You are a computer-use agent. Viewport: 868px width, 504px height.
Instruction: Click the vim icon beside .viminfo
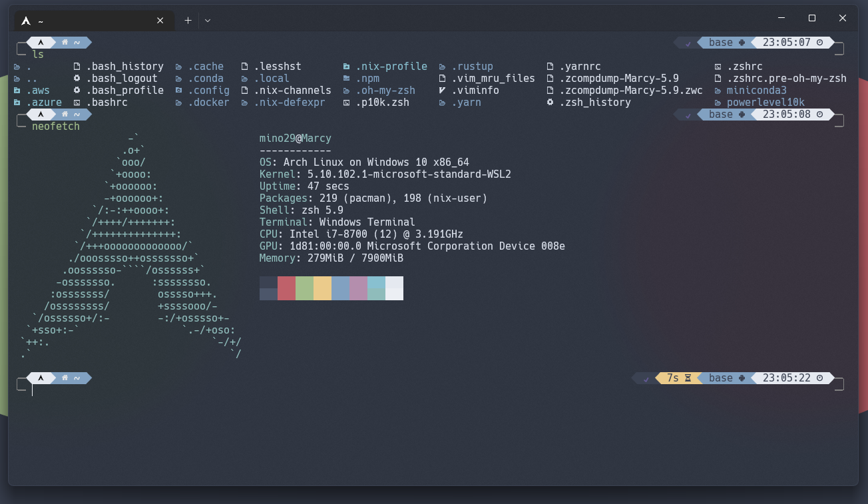point(443,91)
